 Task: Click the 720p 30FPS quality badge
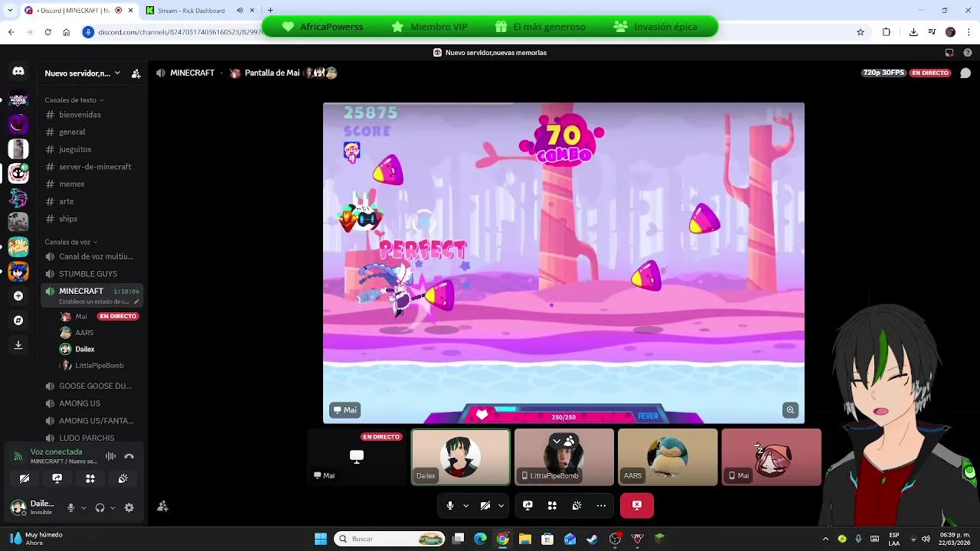point(884,73)
